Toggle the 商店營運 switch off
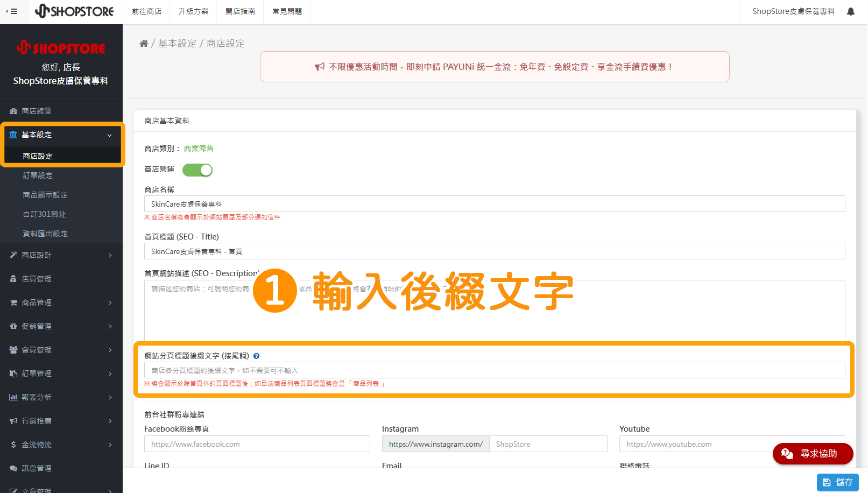 197,170
